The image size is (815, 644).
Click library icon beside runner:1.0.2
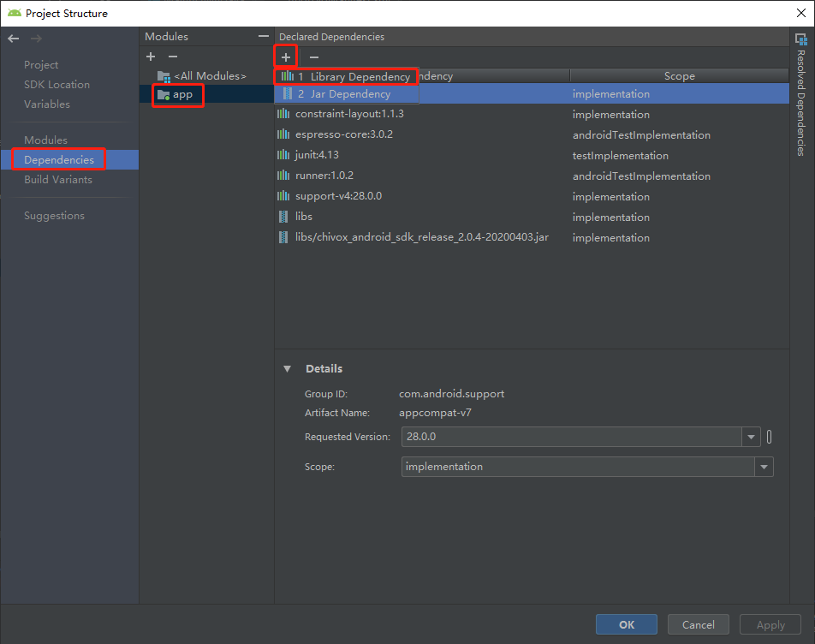pyautogui.click(x=283, y=176)
